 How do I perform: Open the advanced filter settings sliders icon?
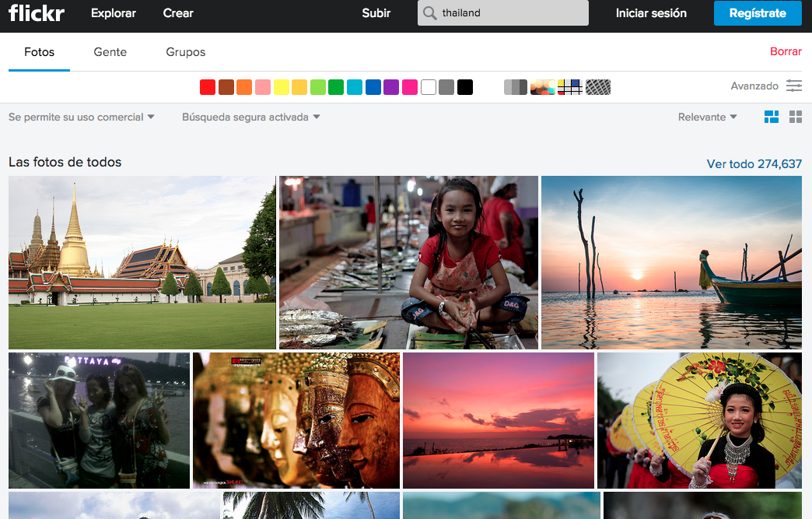[x=794, y=86]
